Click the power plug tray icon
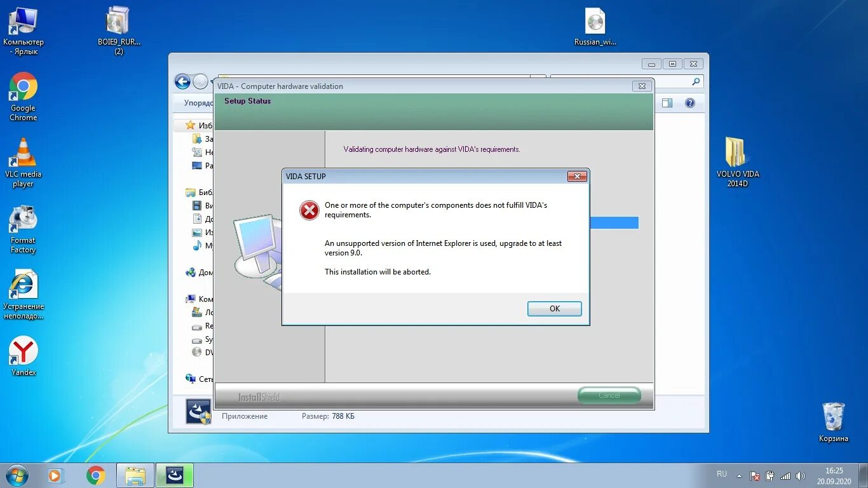868x488 pixels. pos(770,475)
